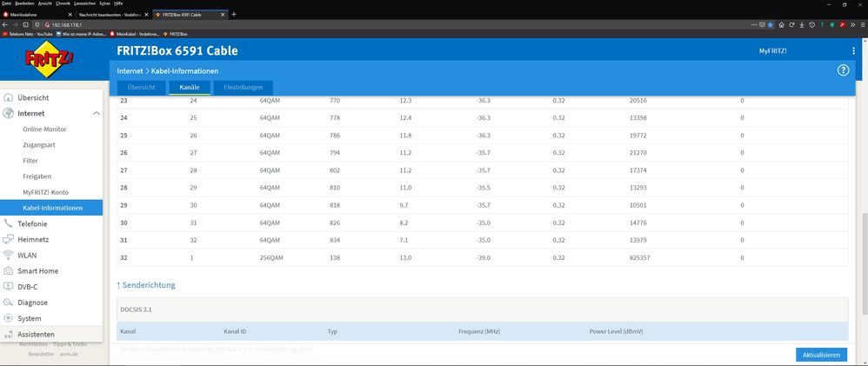
Task: Switch to the Einstellungen tab
Action: pyautogui.click(x=243, y=88)
